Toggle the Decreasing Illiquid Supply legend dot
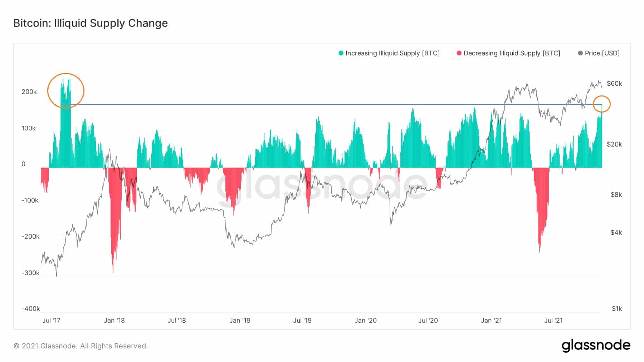 coord(459,53)
